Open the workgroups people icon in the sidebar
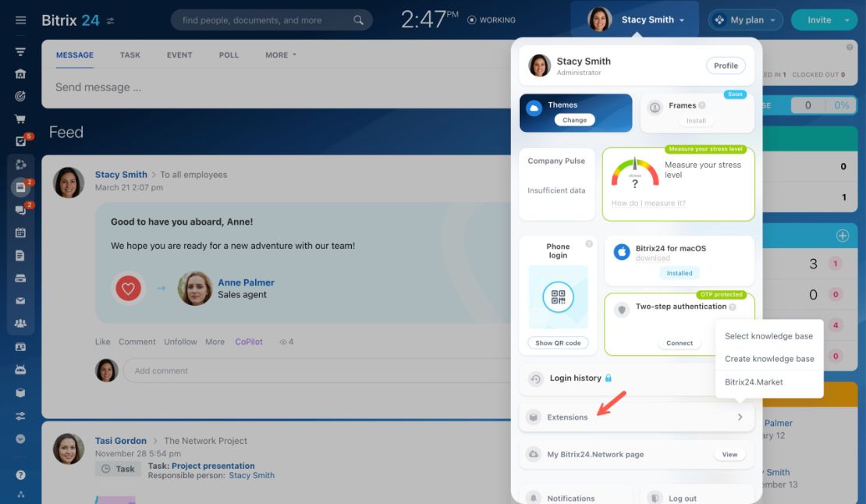 coord(20,324)
